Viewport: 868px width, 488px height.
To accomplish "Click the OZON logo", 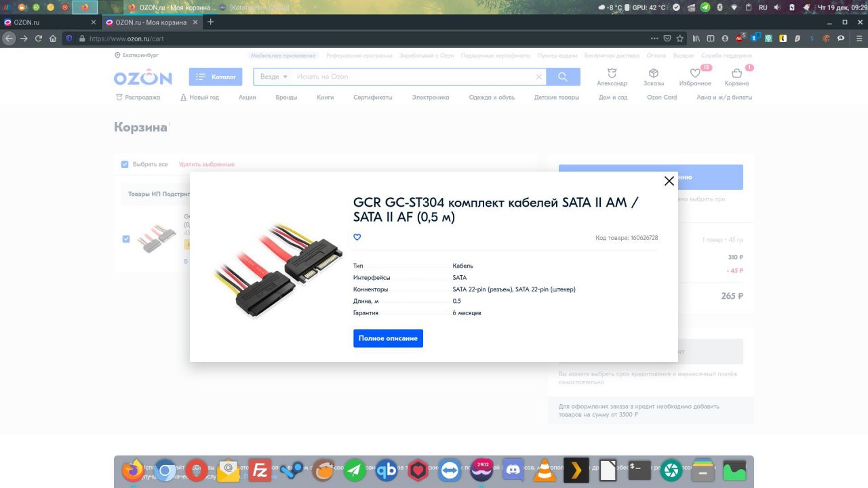I will click(x=142, y=77).
